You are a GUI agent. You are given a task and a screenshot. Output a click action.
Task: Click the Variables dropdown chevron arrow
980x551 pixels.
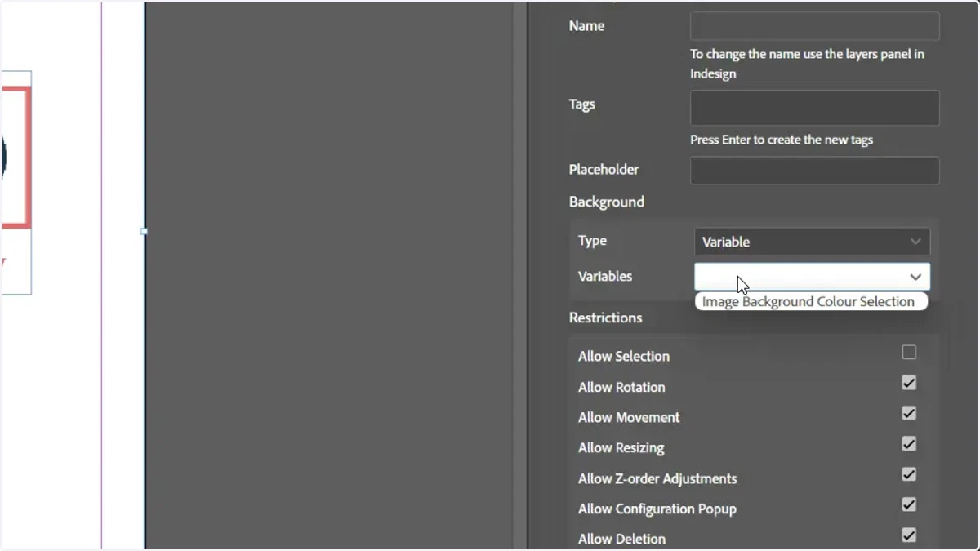coord(915,277)
